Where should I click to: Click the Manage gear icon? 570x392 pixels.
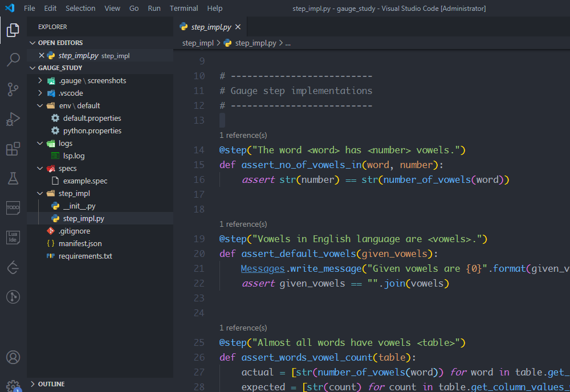(13, 386)
